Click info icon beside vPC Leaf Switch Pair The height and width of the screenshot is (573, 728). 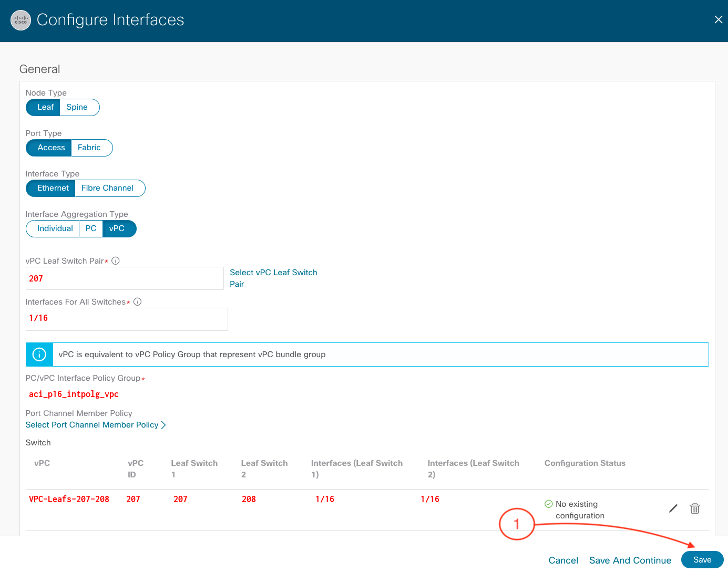(116, 261)
